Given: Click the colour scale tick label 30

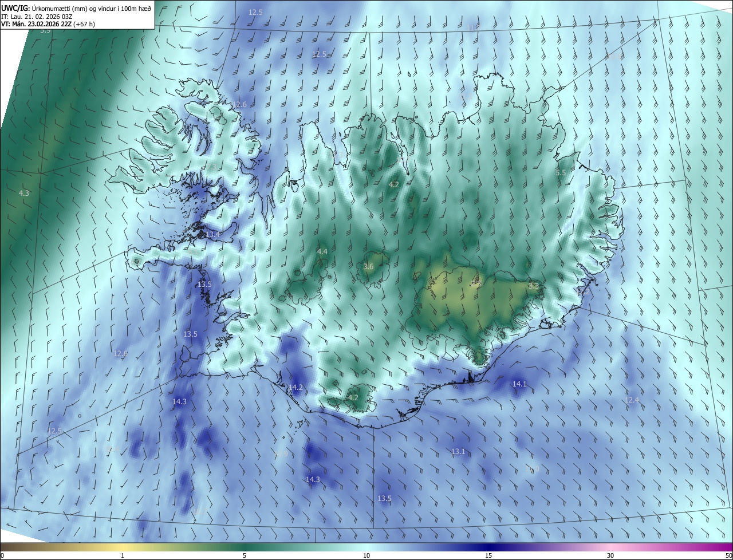Looking at the screenshot, I should [610, 555].
